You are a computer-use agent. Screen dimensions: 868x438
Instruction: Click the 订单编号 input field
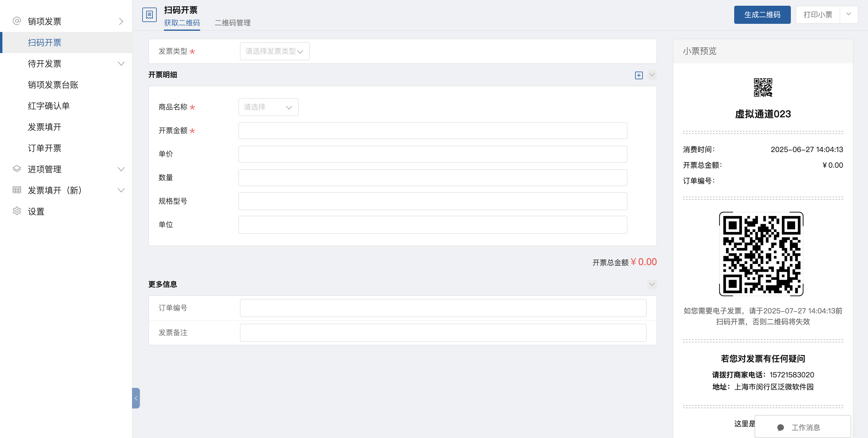click(x=443, y=308)
